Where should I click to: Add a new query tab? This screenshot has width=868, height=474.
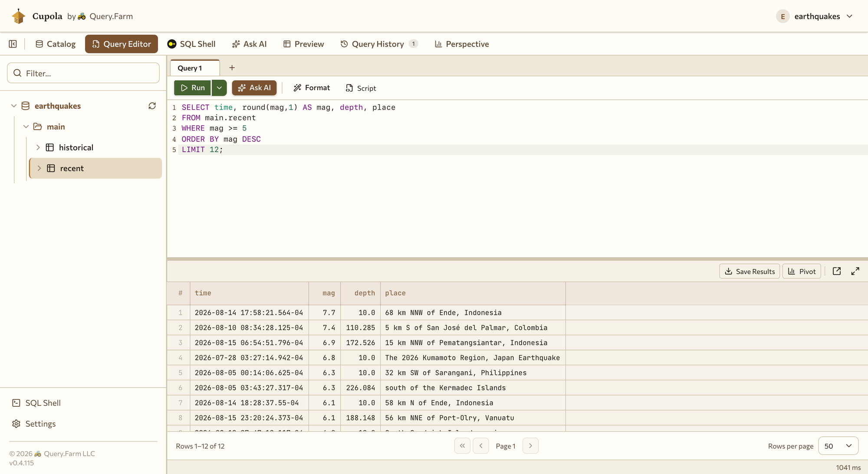pyautogui.click(x=232, y=68)
